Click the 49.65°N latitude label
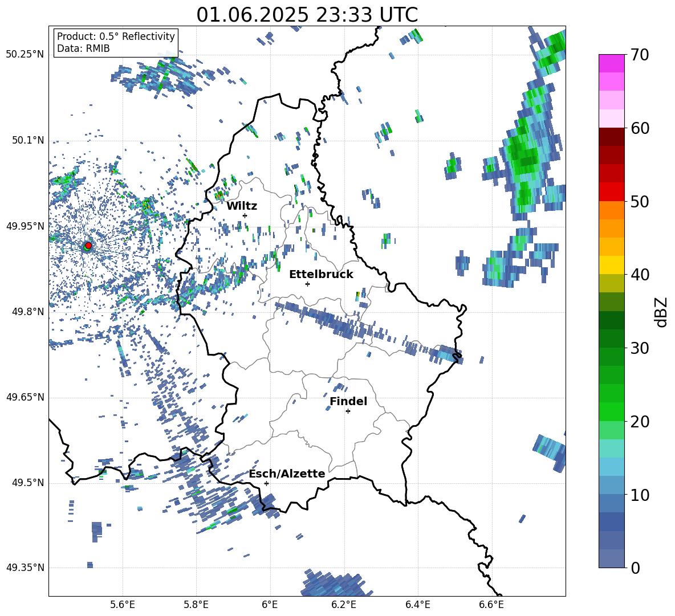675x616 pixels. pos(25,397)
